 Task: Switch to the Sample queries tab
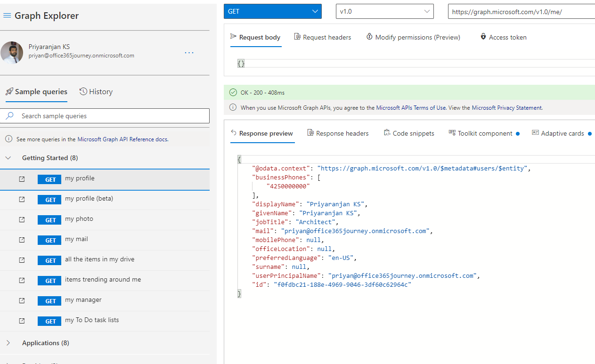click(37, 92)
